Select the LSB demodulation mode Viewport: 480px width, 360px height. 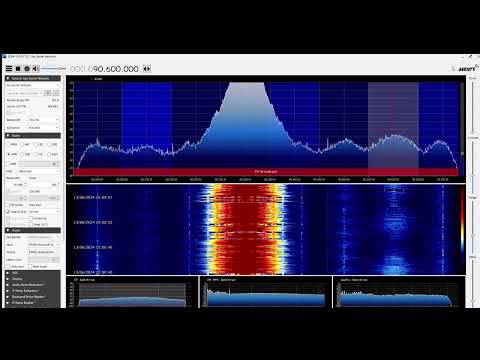(x=39, y=144)
